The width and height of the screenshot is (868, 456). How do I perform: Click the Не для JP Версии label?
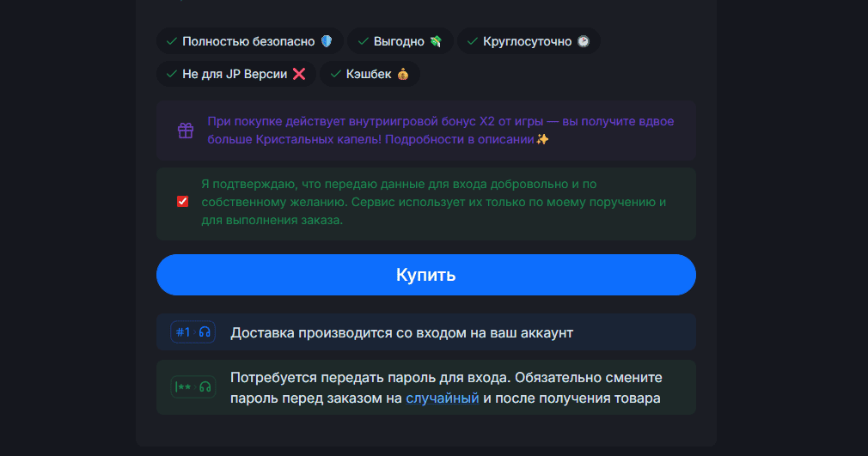[x=235, y=74]
